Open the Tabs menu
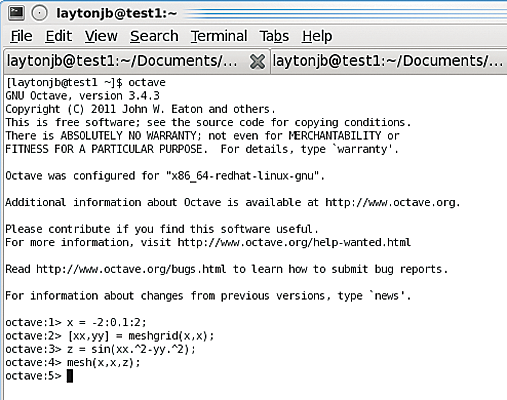The image size is (507, 400). click(x=274, y=36)
